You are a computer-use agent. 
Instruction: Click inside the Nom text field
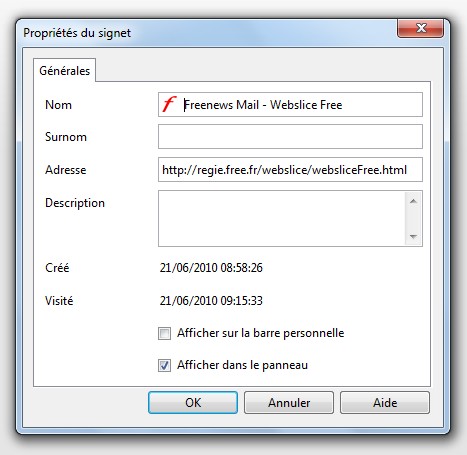tap(290, 105)
